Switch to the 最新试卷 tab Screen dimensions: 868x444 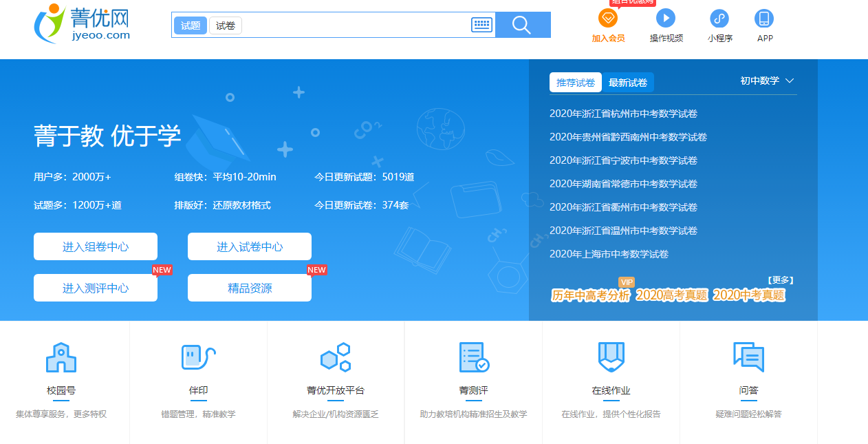[x=629, y=81]
